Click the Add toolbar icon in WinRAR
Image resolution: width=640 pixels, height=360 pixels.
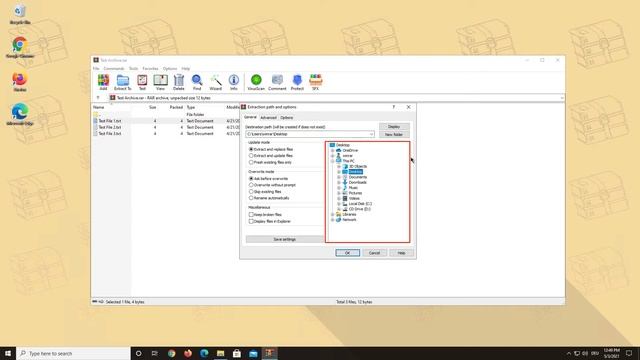[103, 82]
